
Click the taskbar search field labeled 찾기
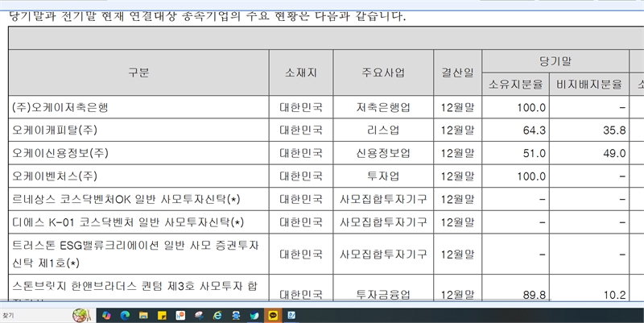click(32, 315)
